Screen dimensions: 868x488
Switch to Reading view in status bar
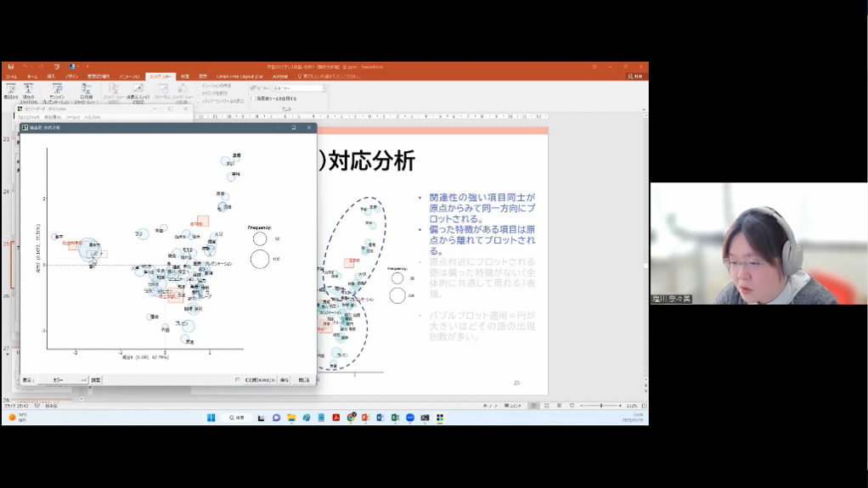559,406
